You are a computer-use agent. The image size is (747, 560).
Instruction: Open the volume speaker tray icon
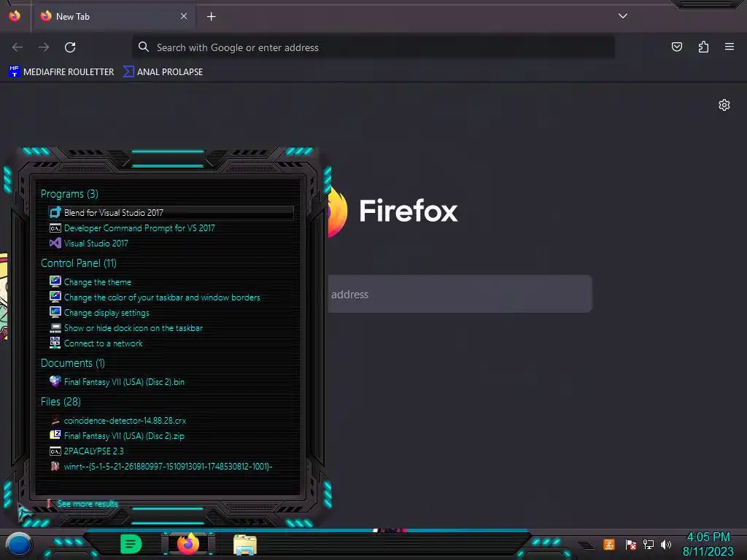coord(666,544)
